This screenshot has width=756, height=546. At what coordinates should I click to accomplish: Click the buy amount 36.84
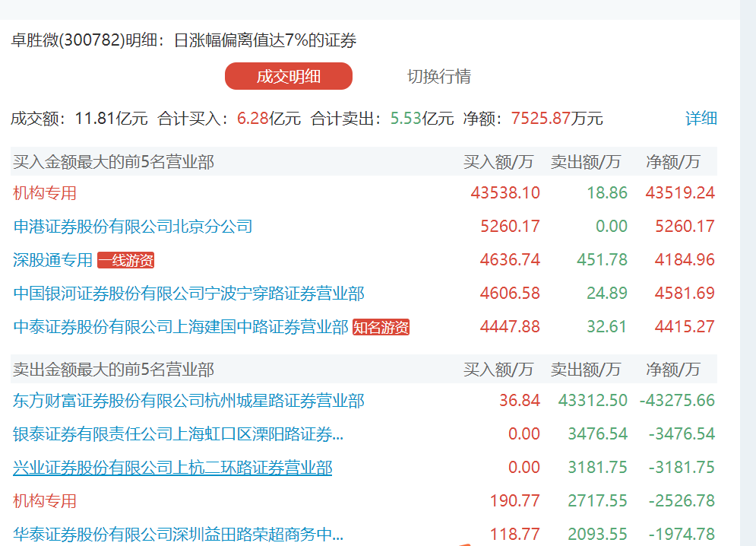519,400
